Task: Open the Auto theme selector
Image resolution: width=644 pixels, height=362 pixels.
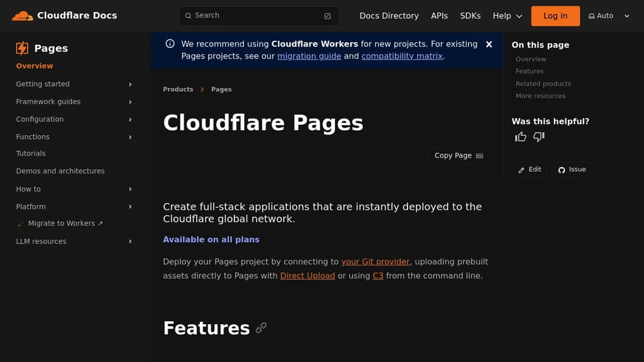Action: (x=609, y=16)
